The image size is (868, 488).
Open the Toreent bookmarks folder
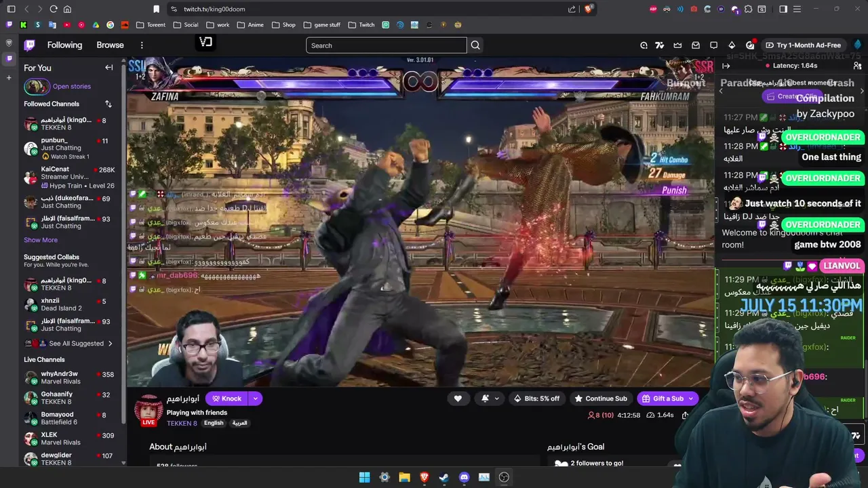[151, 25]
